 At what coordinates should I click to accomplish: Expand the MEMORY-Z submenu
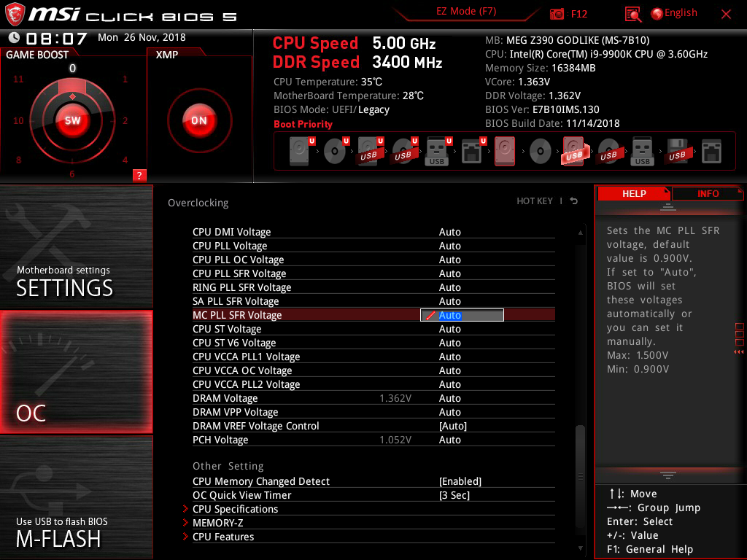(217, 523)
